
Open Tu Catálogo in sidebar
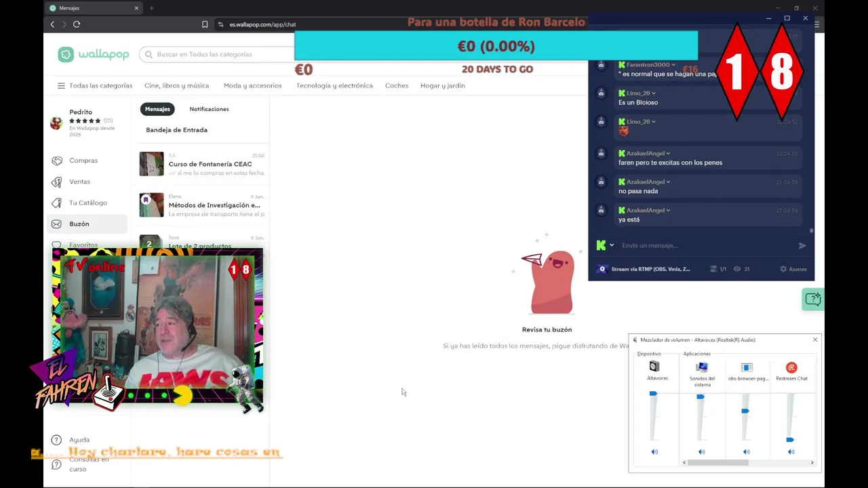[87, 203]
